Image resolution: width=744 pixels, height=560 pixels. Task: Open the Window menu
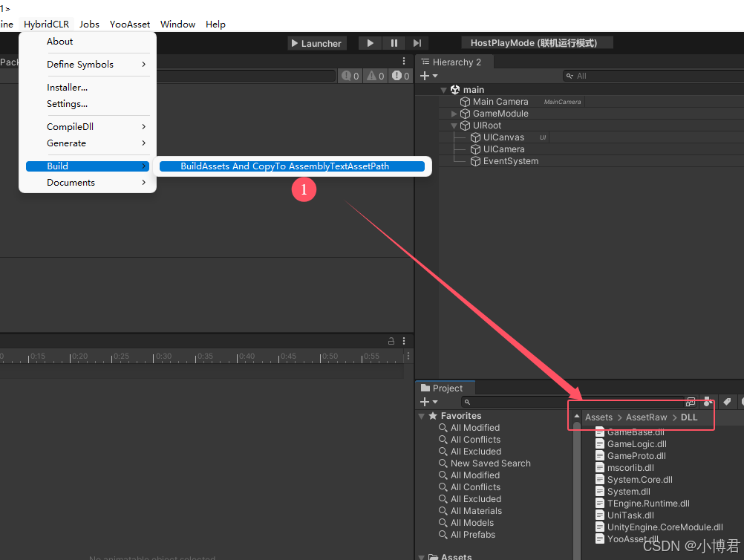coord(177,25)
